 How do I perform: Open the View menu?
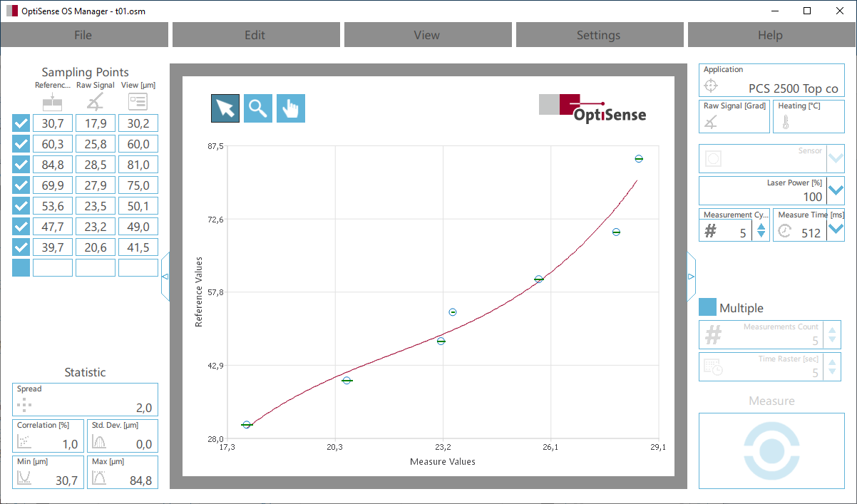pos(426,35)
